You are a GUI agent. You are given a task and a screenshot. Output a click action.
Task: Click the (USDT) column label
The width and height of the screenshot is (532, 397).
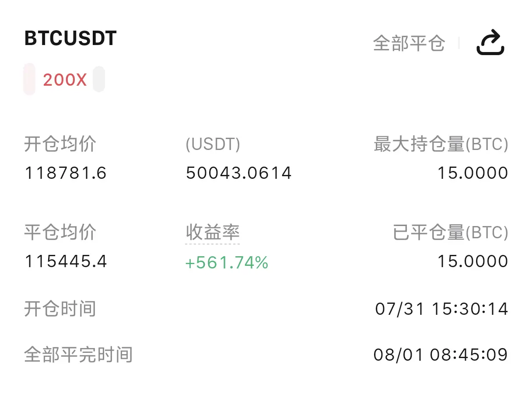click(213, 144)
